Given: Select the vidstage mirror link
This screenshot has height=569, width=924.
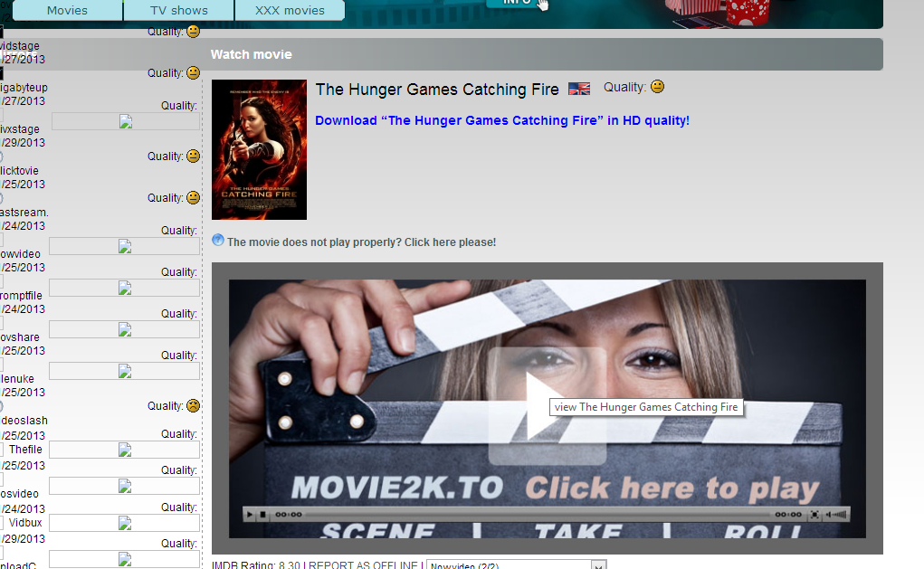Looking at the screenshot, I should (20, 45).
